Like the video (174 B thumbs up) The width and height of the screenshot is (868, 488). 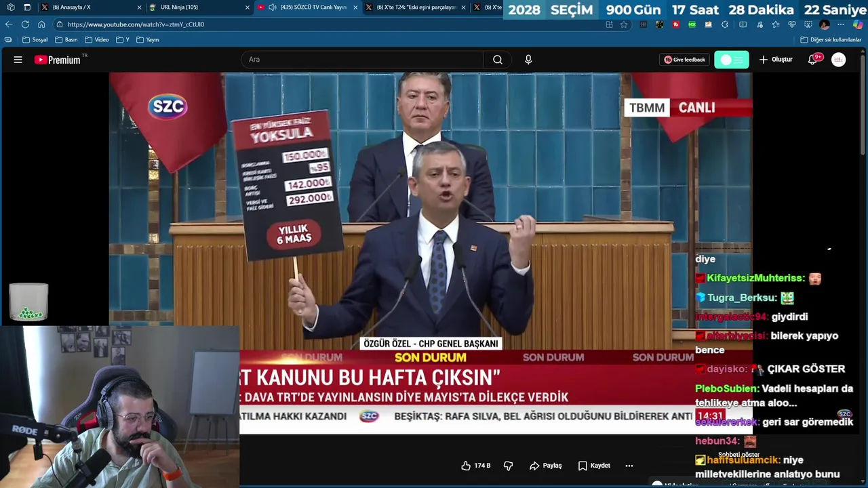(475, 466)
